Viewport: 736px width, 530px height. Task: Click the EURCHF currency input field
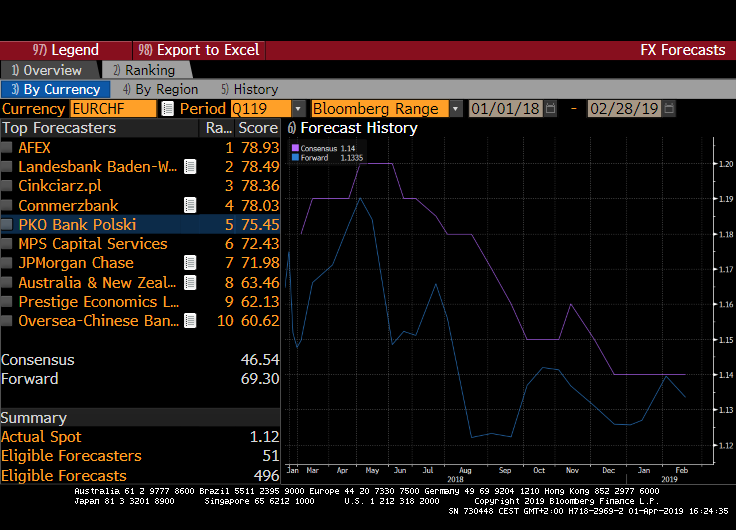tap(113, 109)
